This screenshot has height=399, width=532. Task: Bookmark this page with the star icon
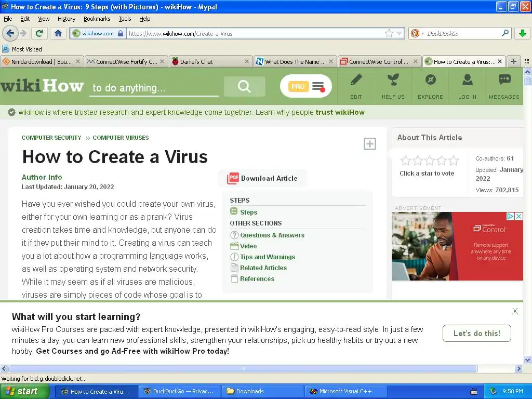point(389,33)
